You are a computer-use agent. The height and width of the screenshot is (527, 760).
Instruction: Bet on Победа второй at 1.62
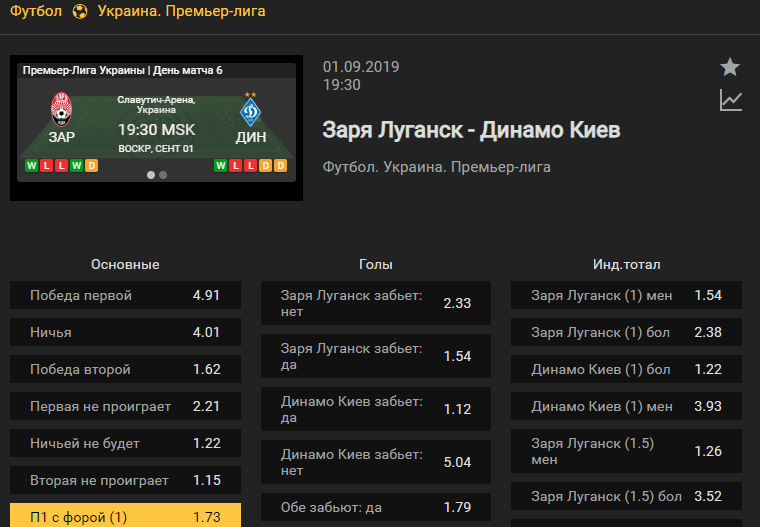(x=125, y=369)
